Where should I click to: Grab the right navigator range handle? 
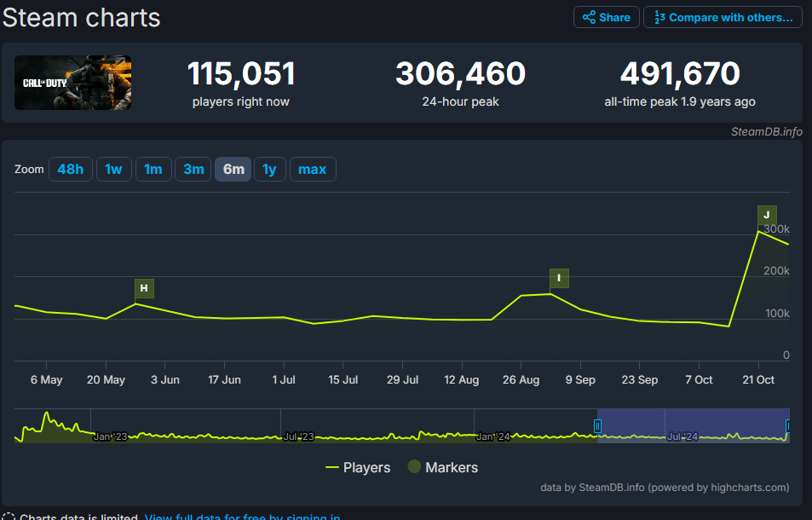coord(787,425)
